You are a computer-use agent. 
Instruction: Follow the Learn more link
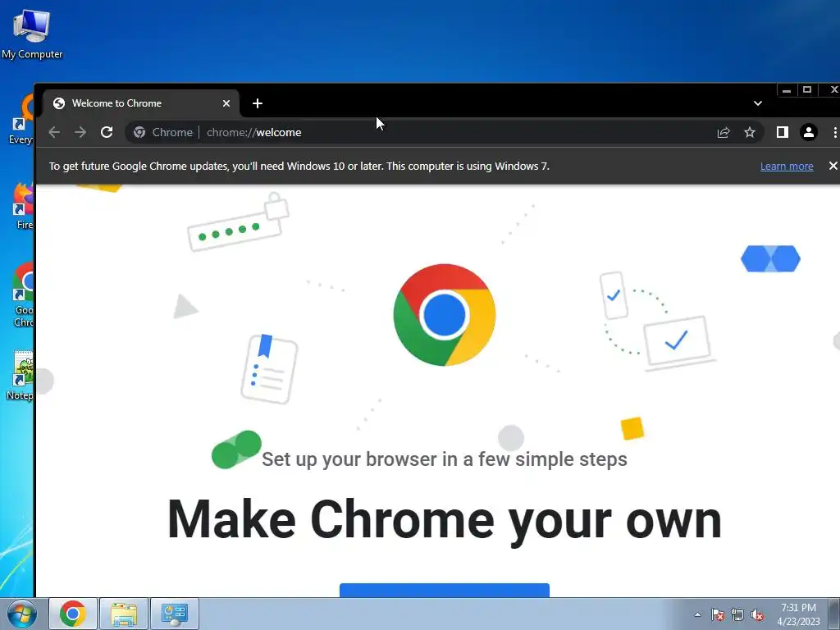[x=787, y=166]
